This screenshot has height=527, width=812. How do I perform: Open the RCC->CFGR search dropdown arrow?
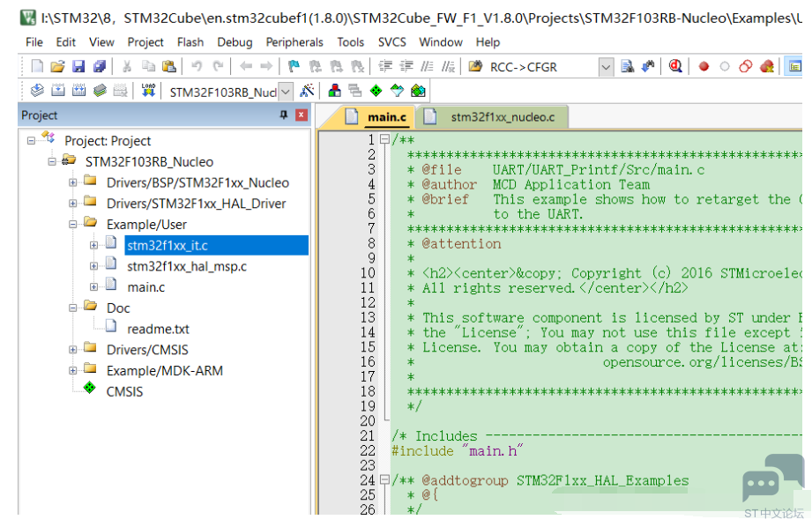[x=606, y=67]
